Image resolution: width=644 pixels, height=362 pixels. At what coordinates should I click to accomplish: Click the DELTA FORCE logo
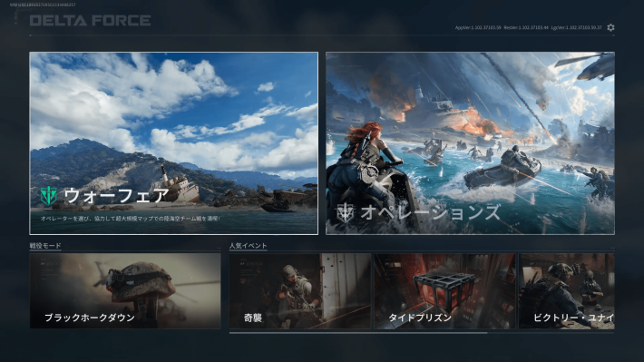tap(91, 21)
